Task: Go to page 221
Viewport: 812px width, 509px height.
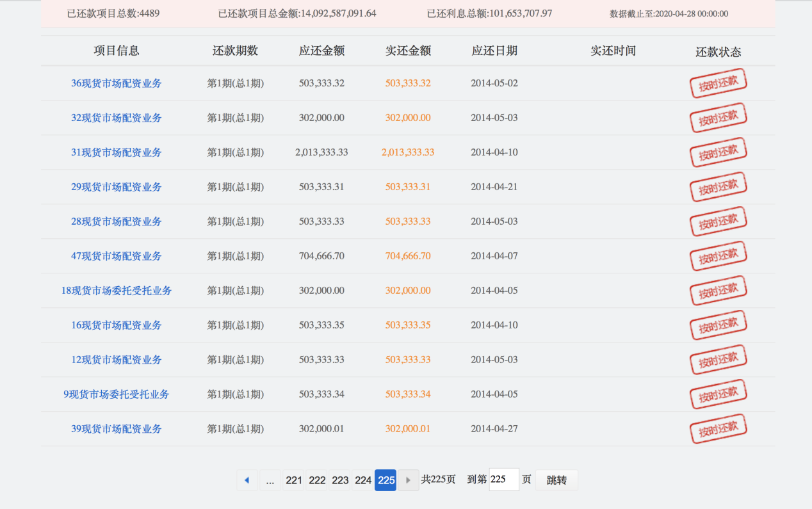Action: 293,480
